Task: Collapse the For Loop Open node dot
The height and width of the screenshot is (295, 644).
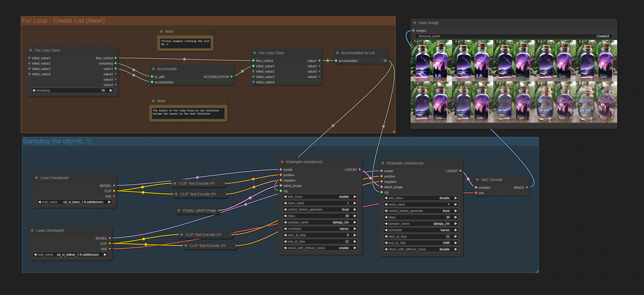Action: coord(31,50)
